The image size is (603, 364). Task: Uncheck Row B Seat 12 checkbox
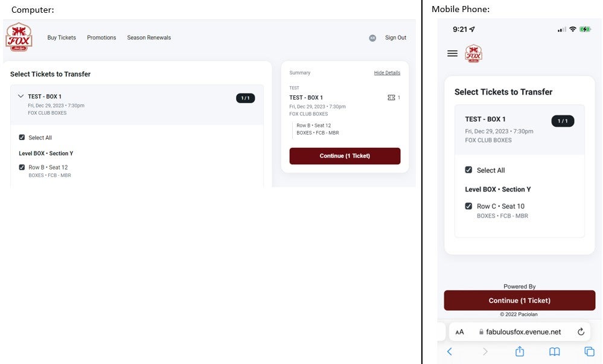tap(22, 167)
